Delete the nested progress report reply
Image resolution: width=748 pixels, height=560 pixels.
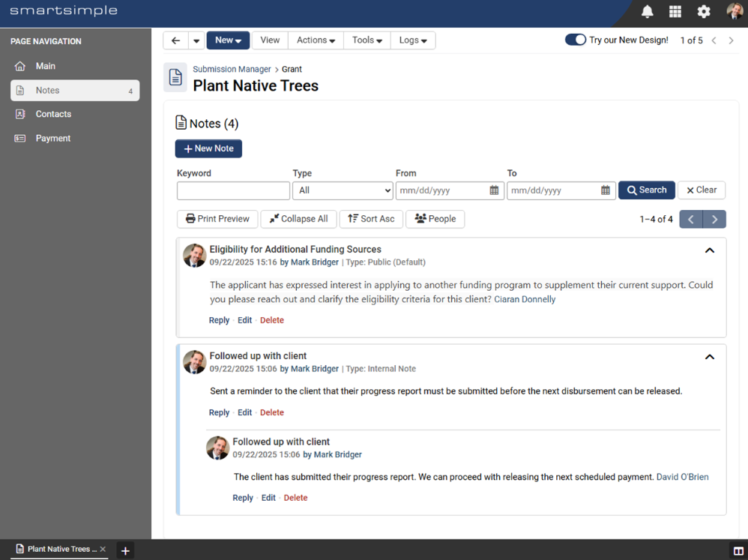pos(296,498)
